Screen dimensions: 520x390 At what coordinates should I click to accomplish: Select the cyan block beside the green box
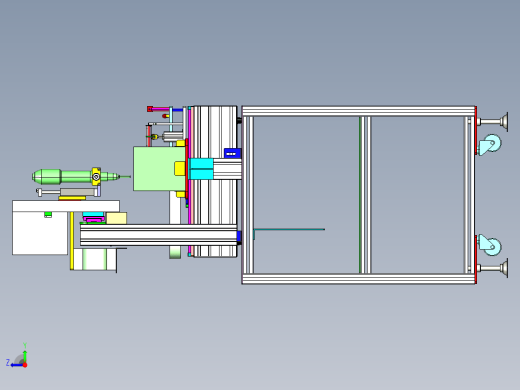[201, 169]
